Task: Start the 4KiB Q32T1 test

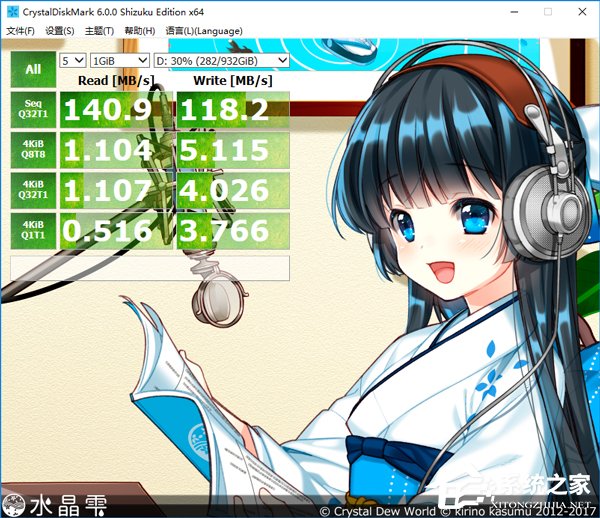Action: pos(33,190)
